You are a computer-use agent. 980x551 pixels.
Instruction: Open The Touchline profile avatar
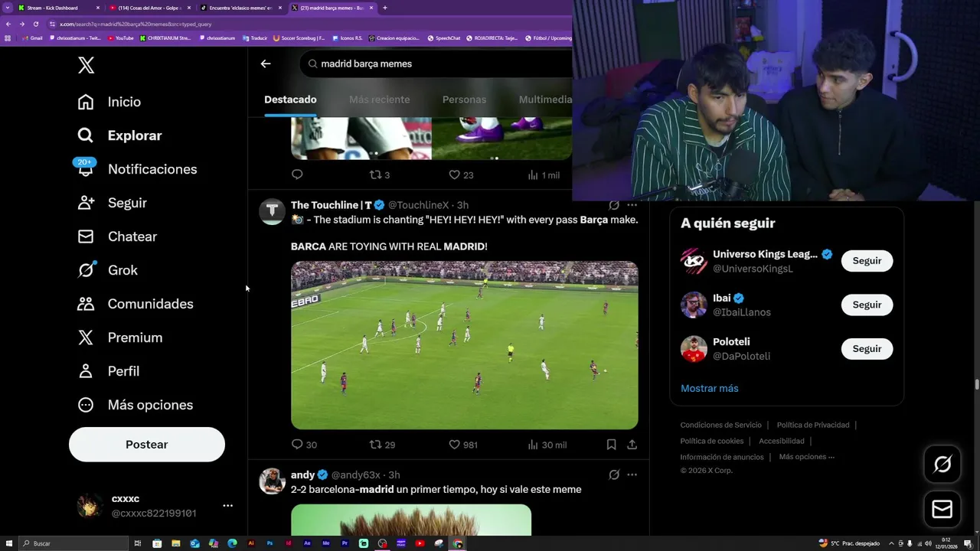pyautogui.click(x=272, y=211)
